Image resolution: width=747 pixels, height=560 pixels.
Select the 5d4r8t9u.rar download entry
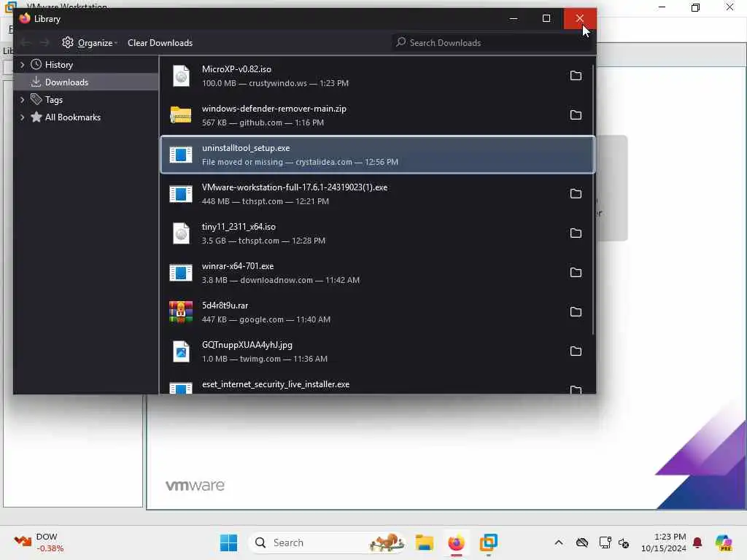pos(377,312)
